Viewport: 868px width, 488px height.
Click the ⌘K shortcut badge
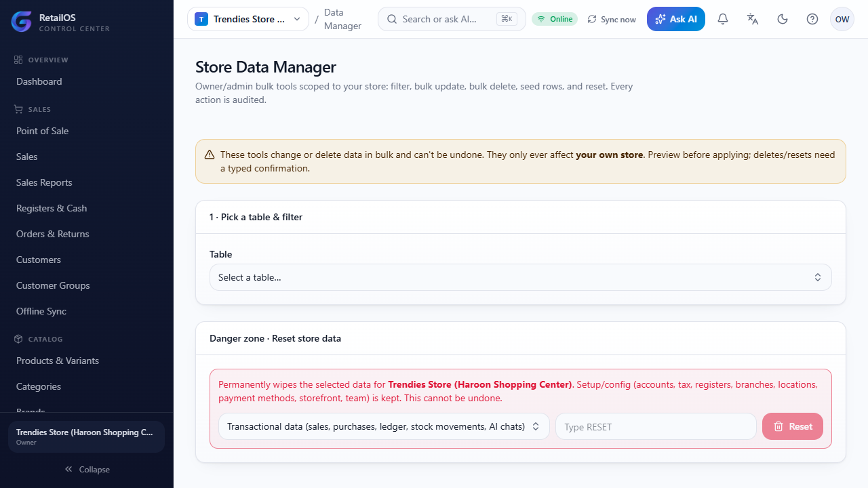(x=507, y=19)
